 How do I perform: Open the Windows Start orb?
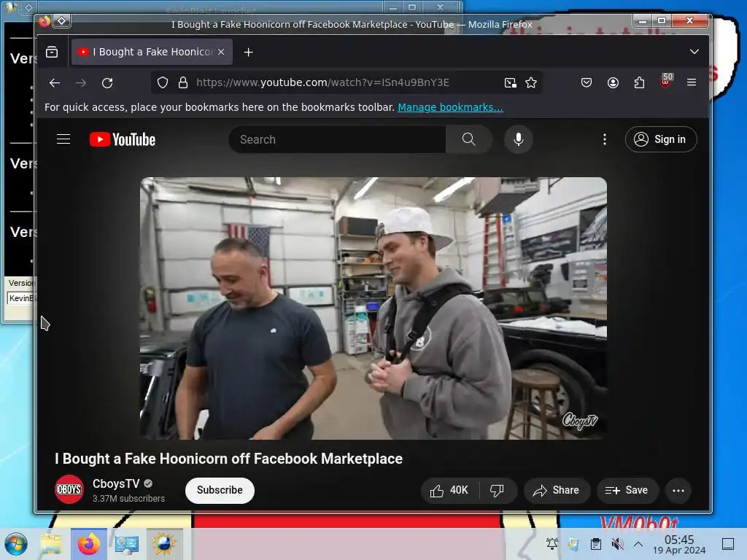(16, 544)
